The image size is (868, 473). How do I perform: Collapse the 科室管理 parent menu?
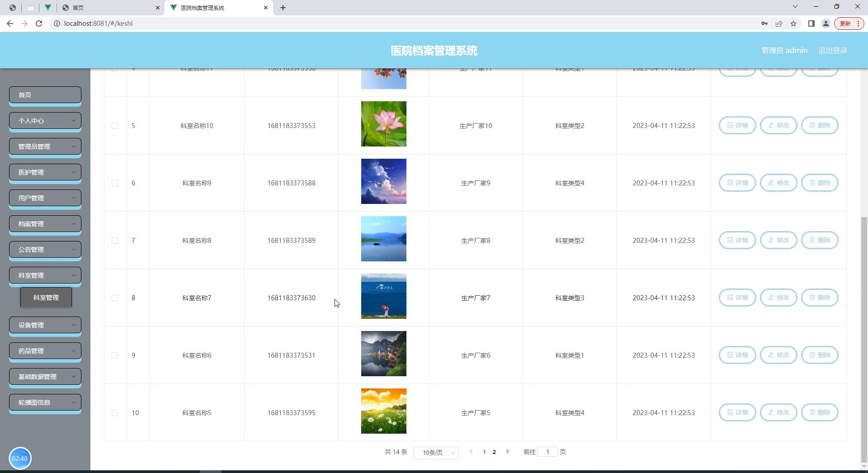pos(45,275)
